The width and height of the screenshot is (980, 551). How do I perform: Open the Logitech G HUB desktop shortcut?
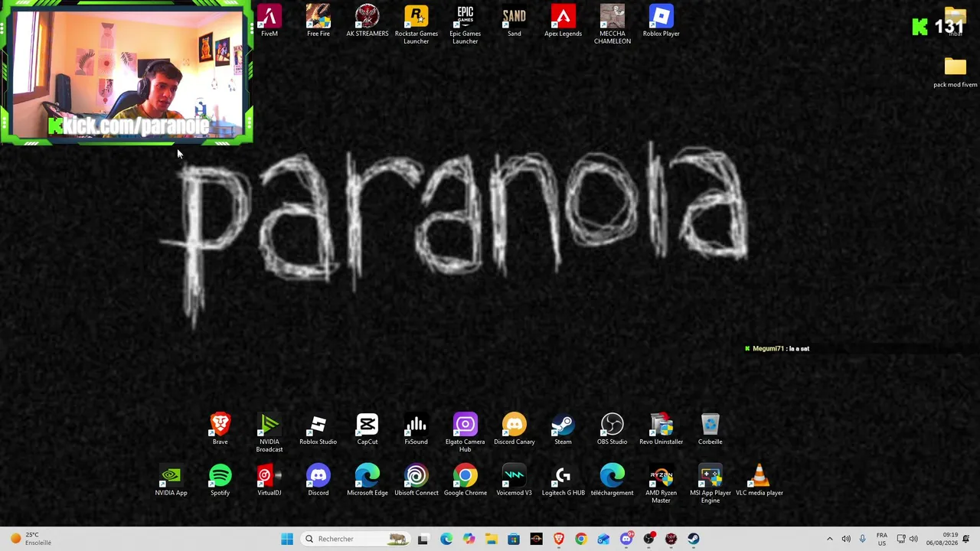(x=563, y=481)
